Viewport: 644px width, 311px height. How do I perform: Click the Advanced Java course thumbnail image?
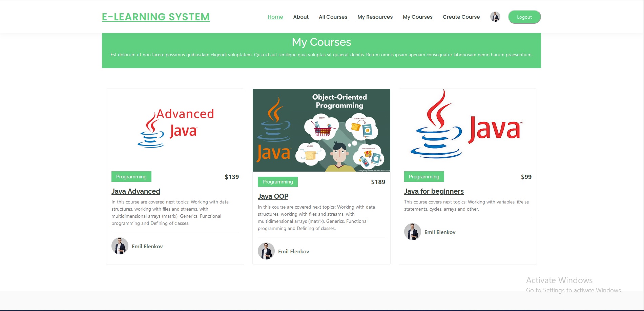[175, 129]
